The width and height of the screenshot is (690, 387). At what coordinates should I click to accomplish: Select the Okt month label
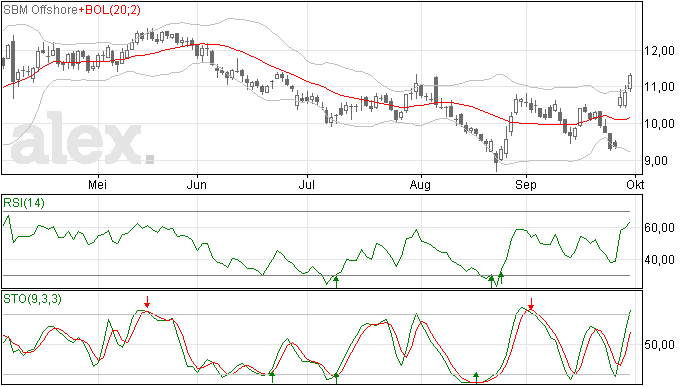[635, 184]
